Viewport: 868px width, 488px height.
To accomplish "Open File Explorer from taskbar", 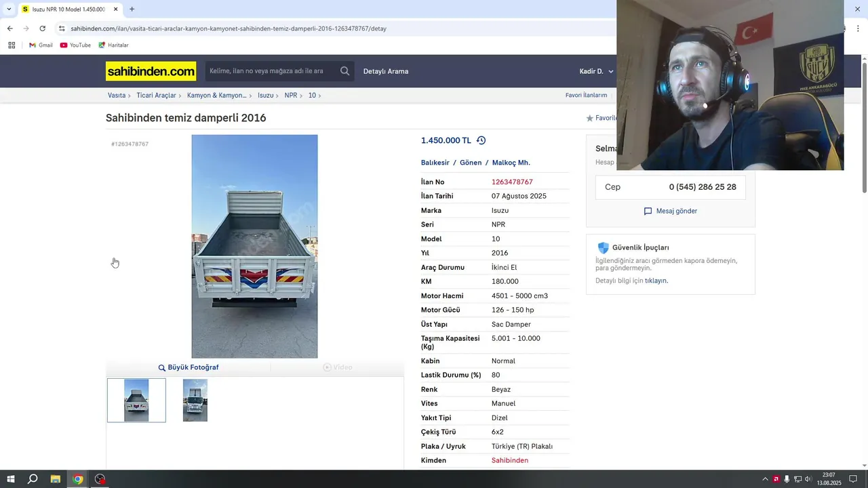I will tap(56, 479).
